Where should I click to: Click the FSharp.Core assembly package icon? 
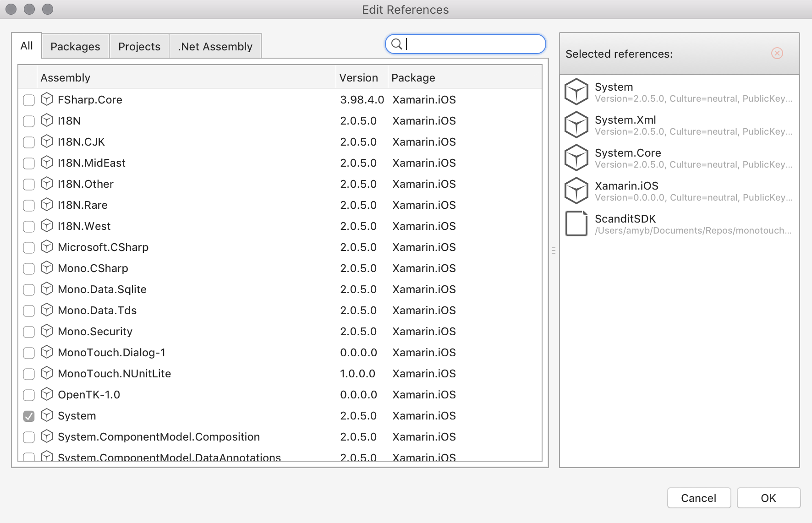[47, 99]
